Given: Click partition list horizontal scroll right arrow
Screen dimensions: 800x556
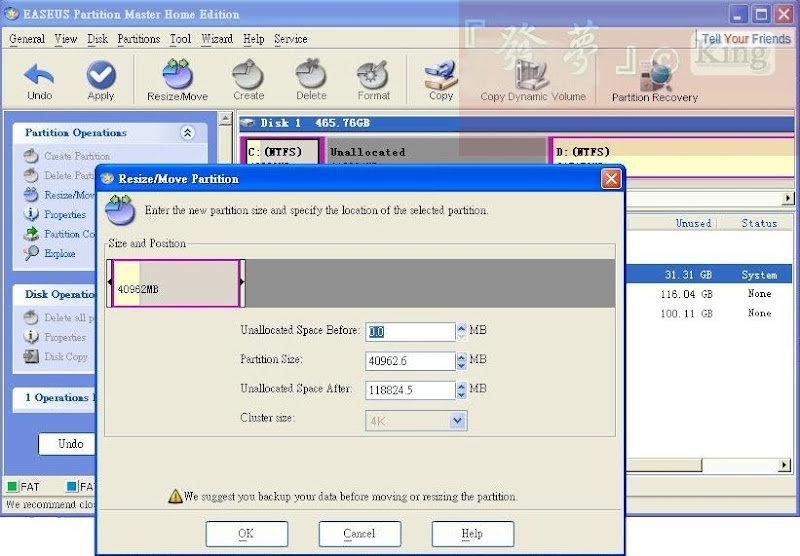Looking at the screenshot, I should click(784, 465).
